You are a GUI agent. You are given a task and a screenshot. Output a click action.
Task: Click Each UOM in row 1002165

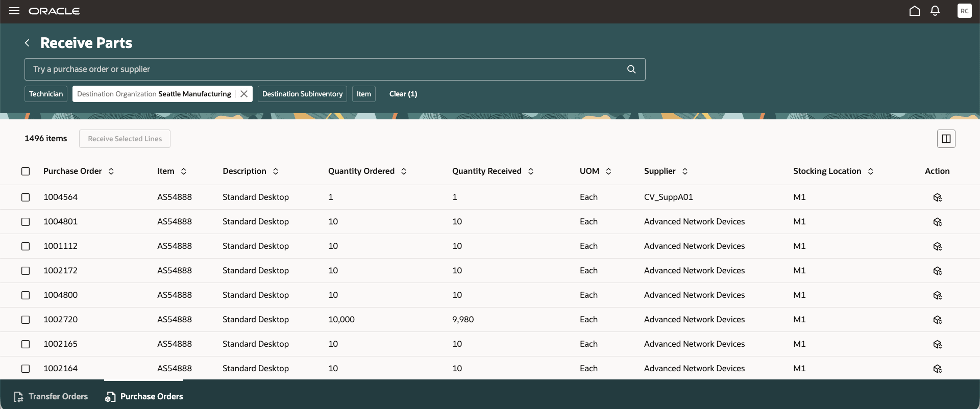pos(589,344)
